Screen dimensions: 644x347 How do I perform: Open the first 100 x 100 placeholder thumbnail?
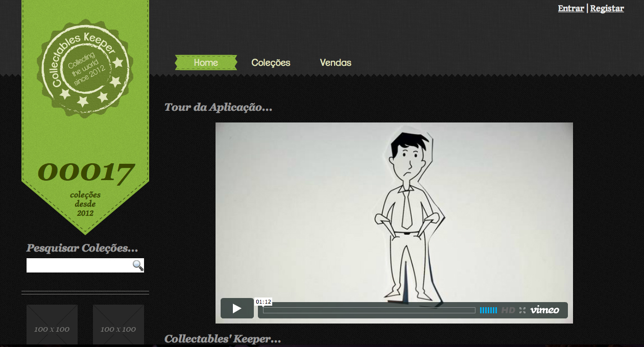tap(52, 325)
